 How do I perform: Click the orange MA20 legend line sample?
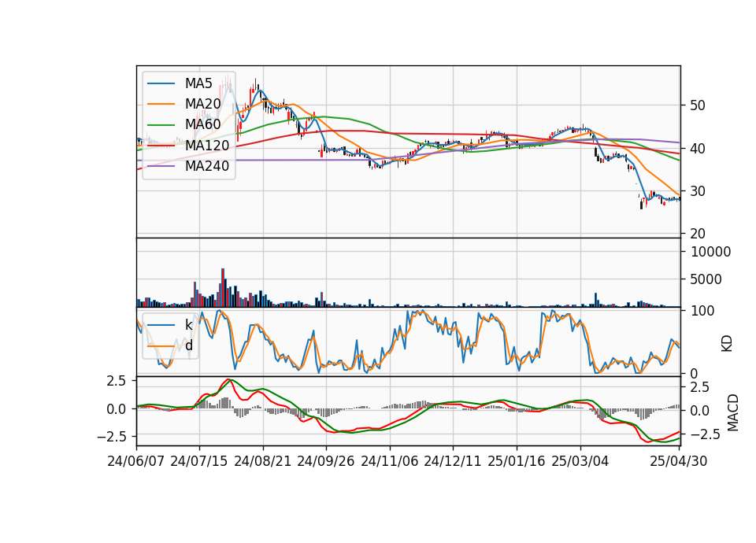[161, 104]
